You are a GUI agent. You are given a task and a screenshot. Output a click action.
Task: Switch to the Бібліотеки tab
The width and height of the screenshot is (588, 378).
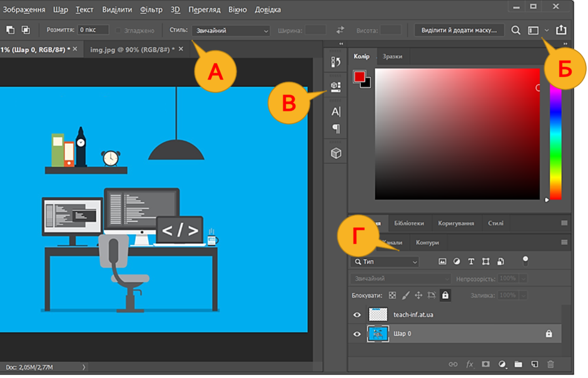(408, 223)
